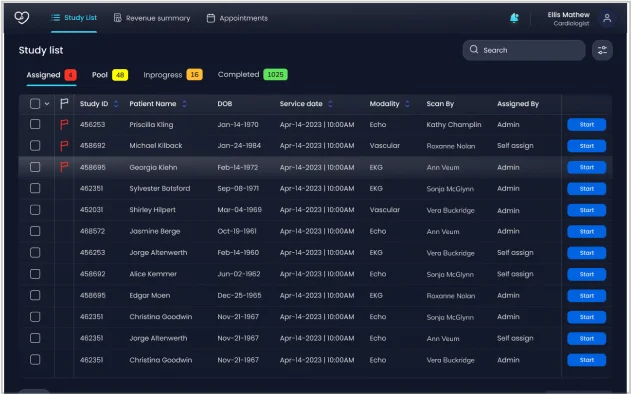Click study ID 468572

[x=92, y=231]
